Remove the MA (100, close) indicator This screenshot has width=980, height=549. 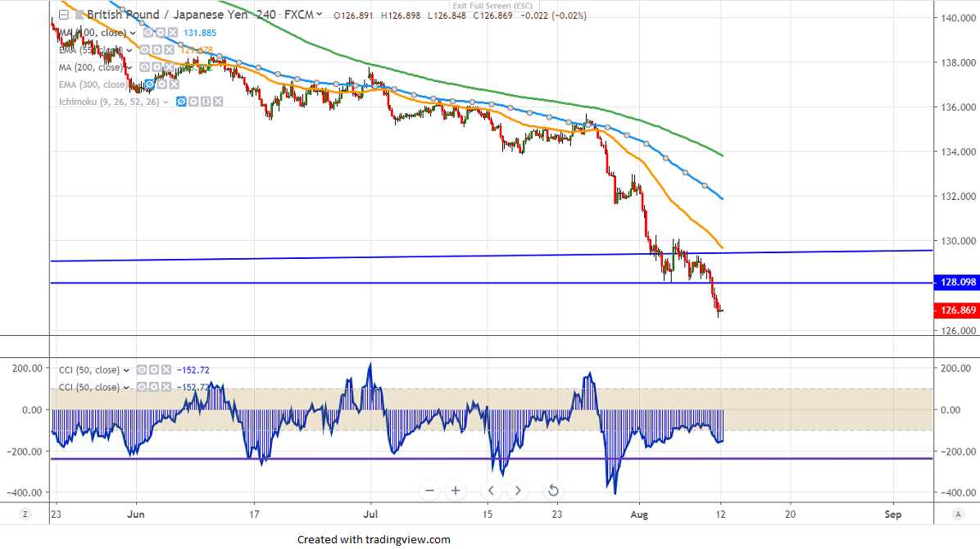173,33
